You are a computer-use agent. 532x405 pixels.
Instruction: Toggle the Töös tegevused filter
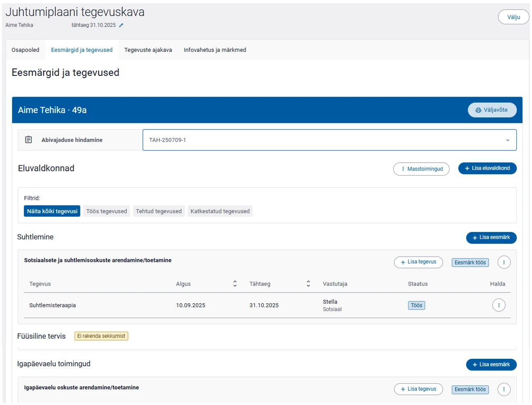[106, 211]
